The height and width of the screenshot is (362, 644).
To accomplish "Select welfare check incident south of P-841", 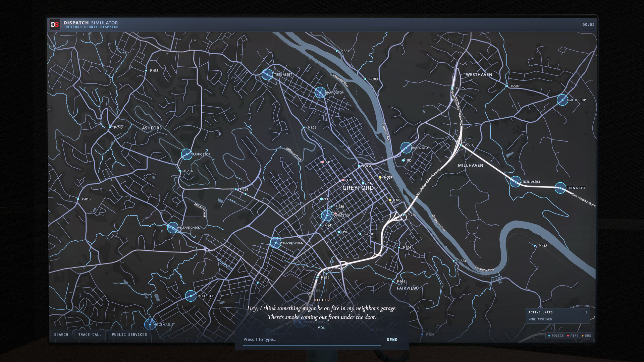I will [276, 243].
